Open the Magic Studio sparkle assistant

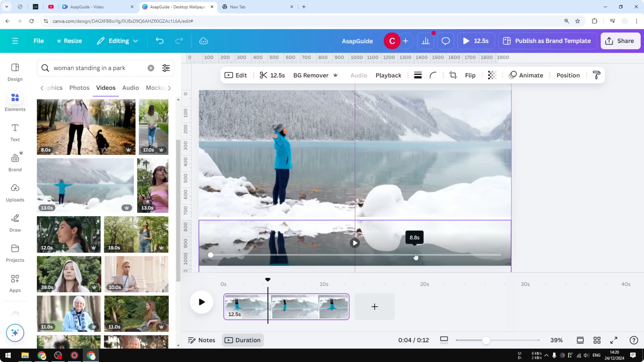click(15, 333)
